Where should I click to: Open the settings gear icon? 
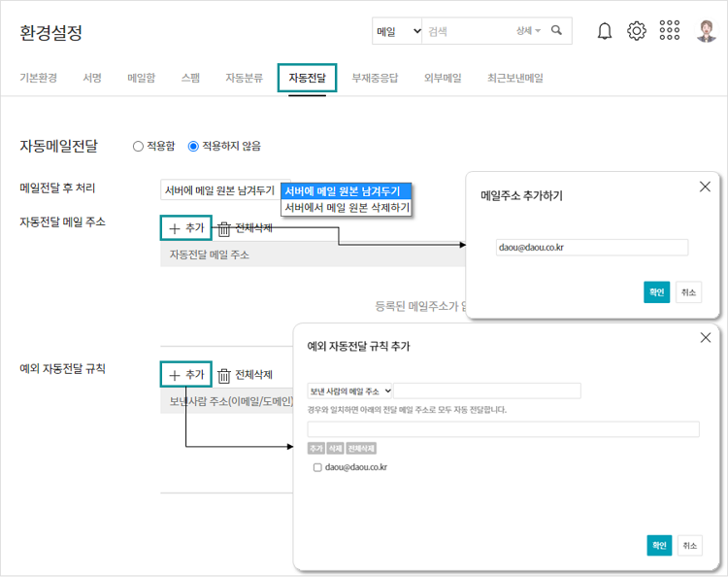[637, 31]
